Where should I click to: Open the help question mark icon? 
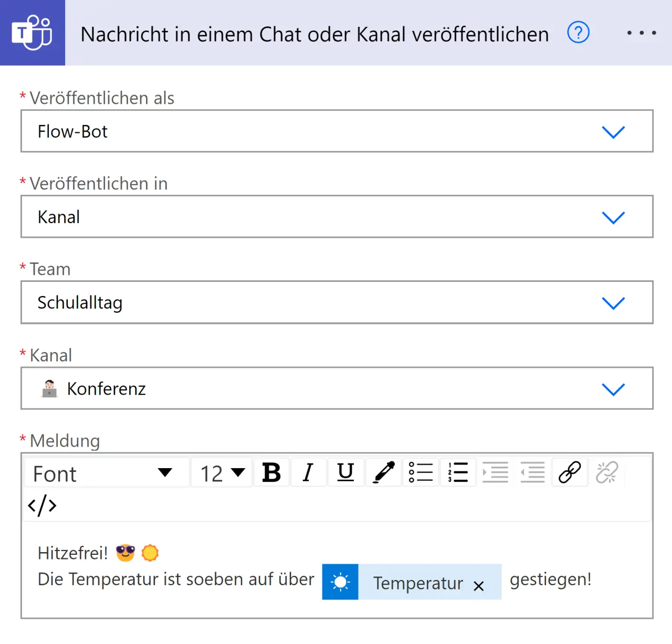click(x=578, y=33)
